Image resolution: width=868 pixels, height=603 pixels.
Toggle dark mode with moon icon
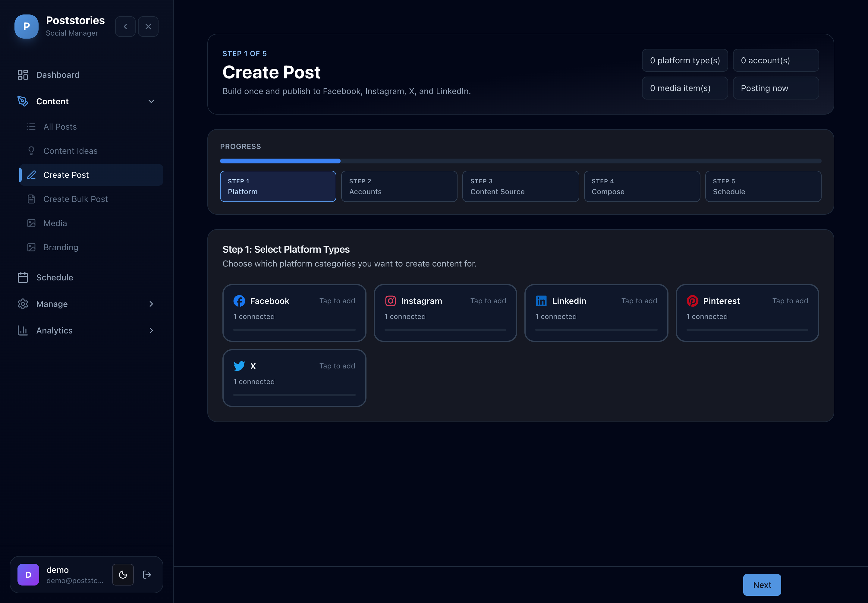123,575
